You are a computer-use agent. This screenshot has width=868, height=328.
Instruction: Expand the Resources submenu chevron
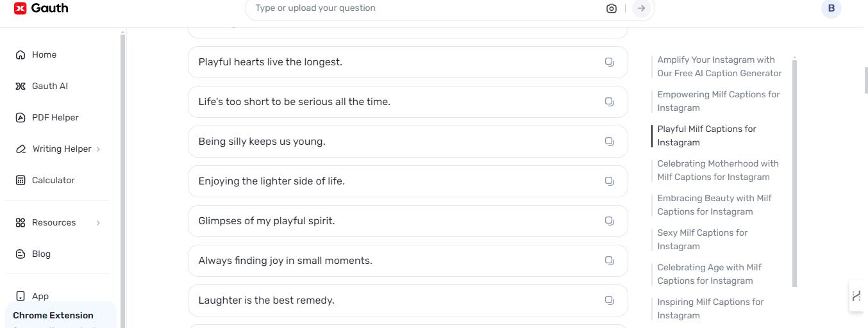pyautogui.click(x=98, y=223)
